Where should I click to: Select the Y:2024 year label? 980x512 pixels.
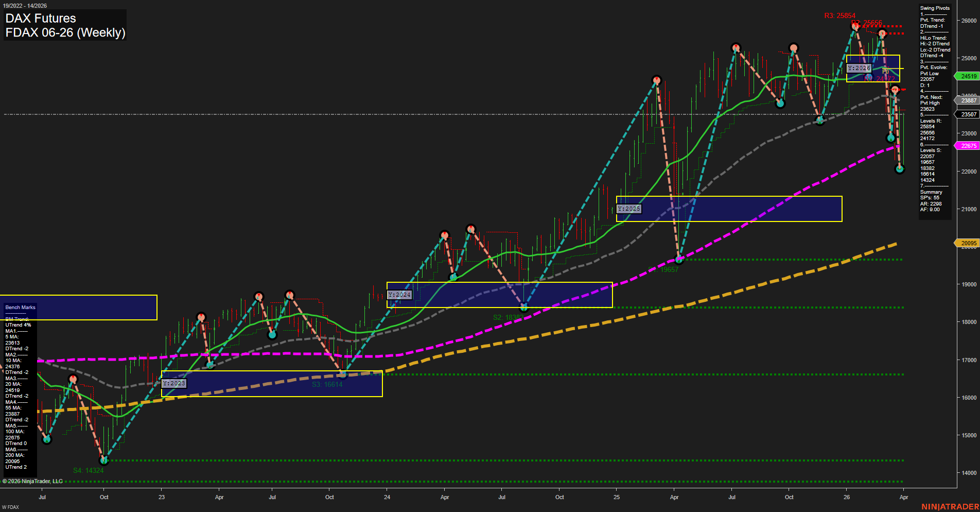pos(400,294)
